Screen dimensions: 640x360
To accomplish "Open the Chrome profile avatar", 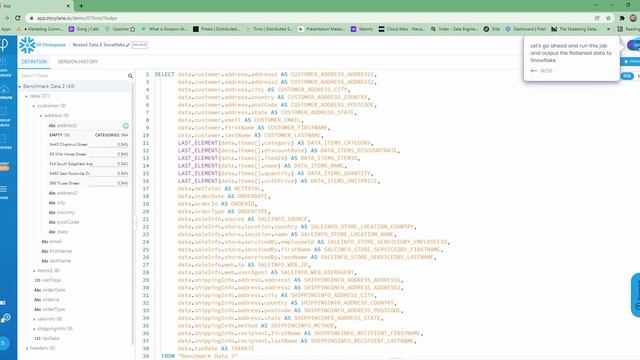I will pyautogui.click(x=633, y=18).
